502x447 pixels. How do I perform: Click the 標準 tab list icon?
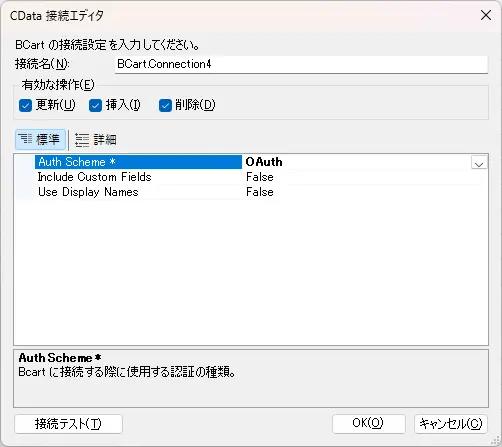(x=25, y=139)
